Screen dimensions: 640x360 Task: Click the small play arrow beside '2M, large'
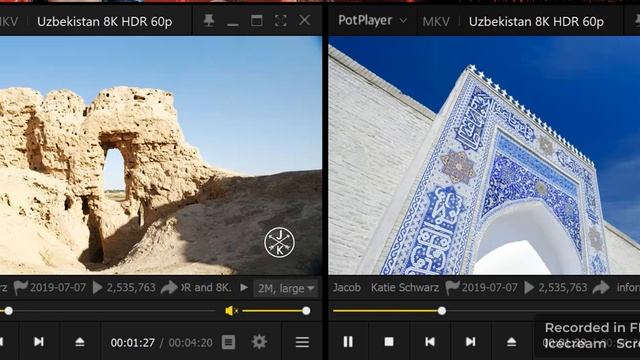coord(244,288)
